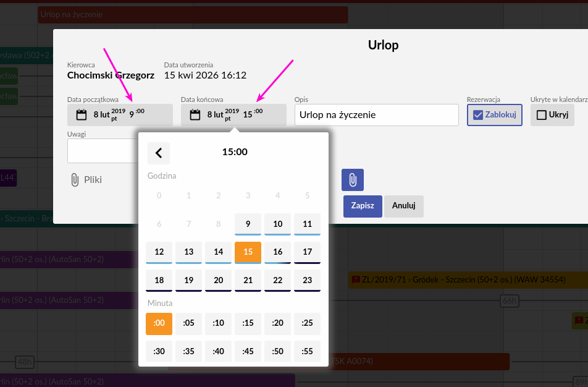
Task: Click the Uwagi notes input field
Action: click(103, 151)
